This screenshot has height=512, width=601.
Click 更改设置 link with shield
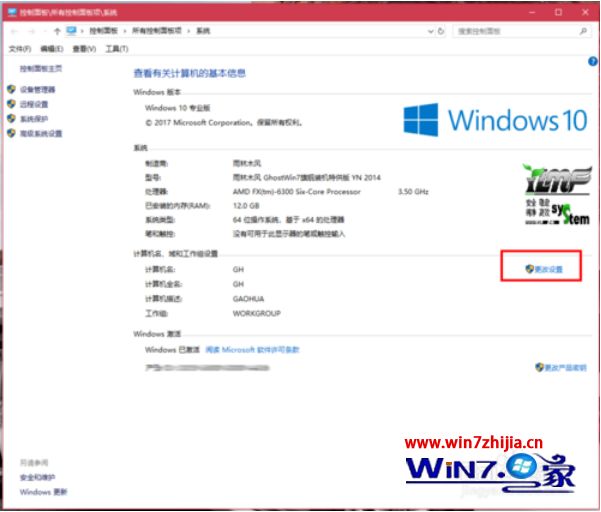point(544,269)
